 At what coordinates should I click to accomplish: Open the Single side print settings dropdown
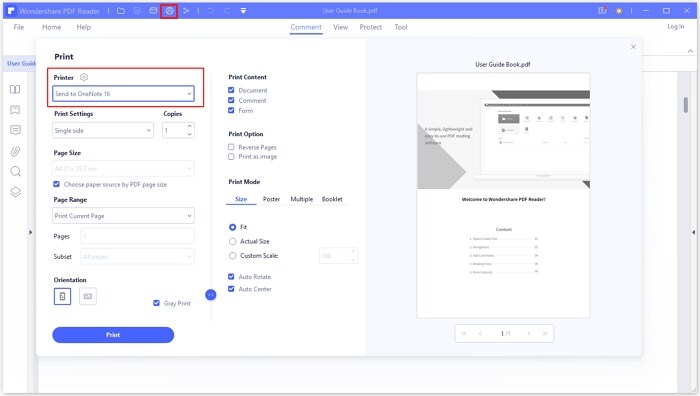[x=103, y=130]
